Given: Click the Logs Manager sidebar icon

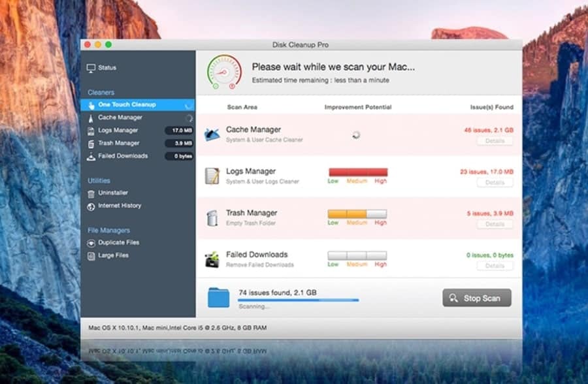Looking at the screenshot, I should click(91, 131).
